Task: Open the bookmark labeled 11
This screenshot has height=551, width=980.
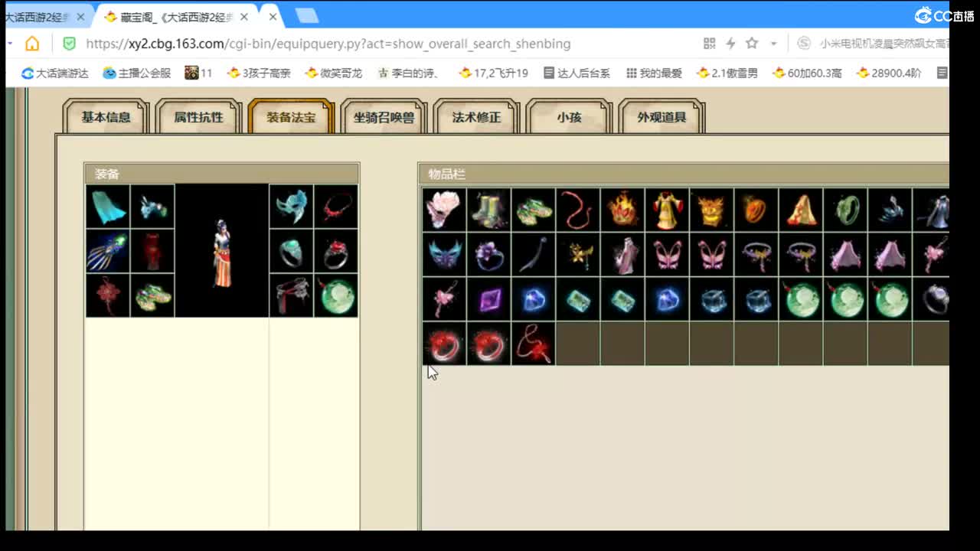Action: point(199,73)
